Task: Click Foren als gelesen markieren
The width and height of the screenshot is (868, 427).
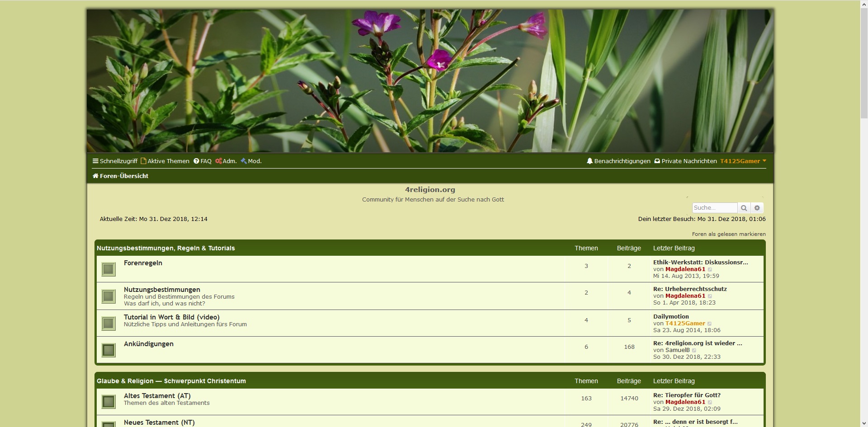Action: pyautogui.click(x=728, y=234)
